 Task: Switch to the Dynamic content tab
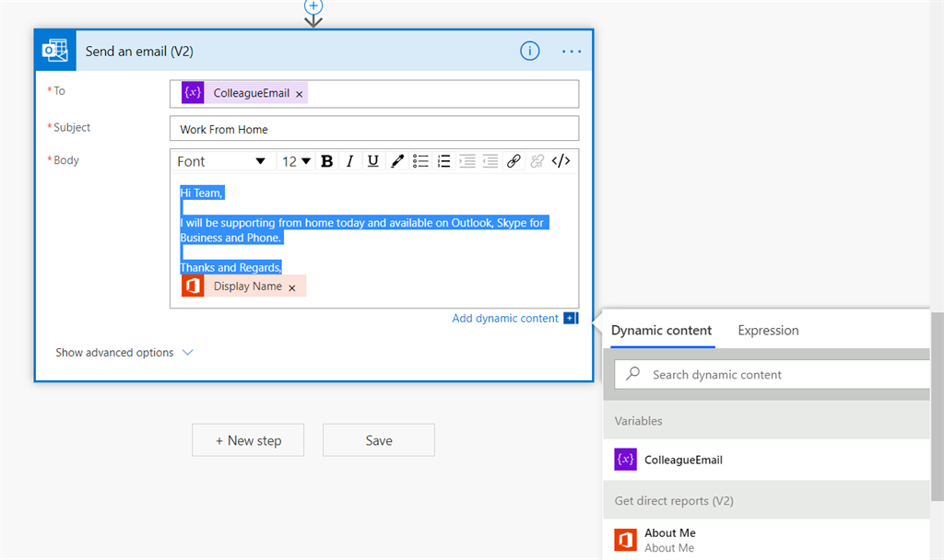pos(661,331)
